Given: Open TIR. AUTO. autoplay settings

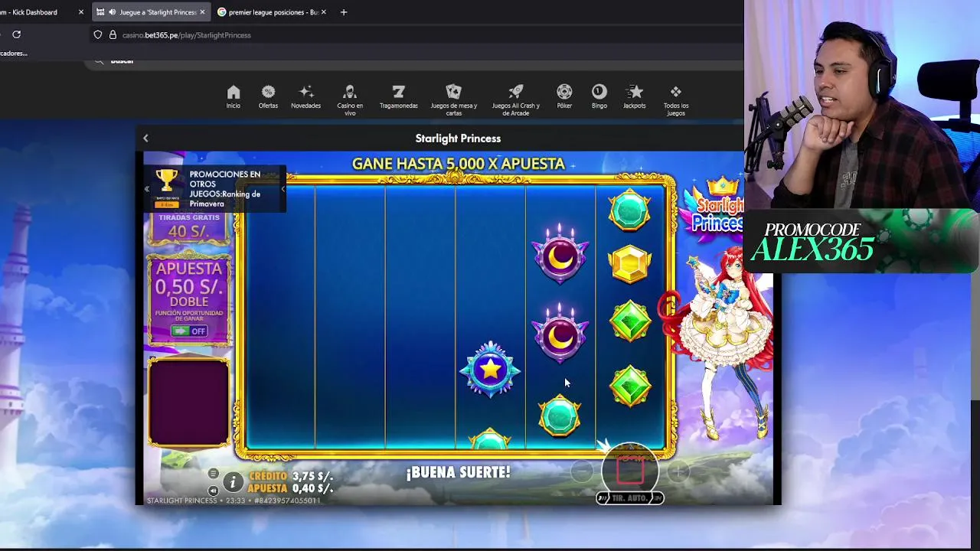Looking at the screenshot, I should pyautogui.click(x=630, y=498).
